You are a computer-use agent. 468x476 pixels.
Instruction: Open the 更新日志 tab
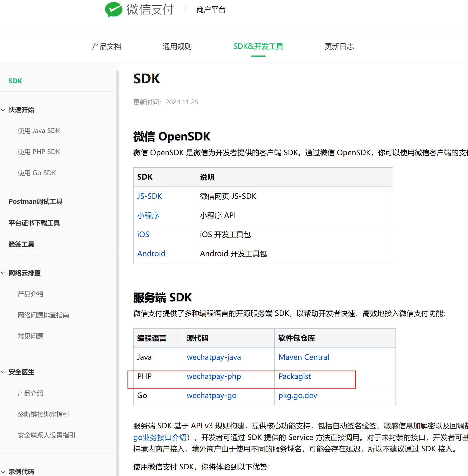click(339, 46)
